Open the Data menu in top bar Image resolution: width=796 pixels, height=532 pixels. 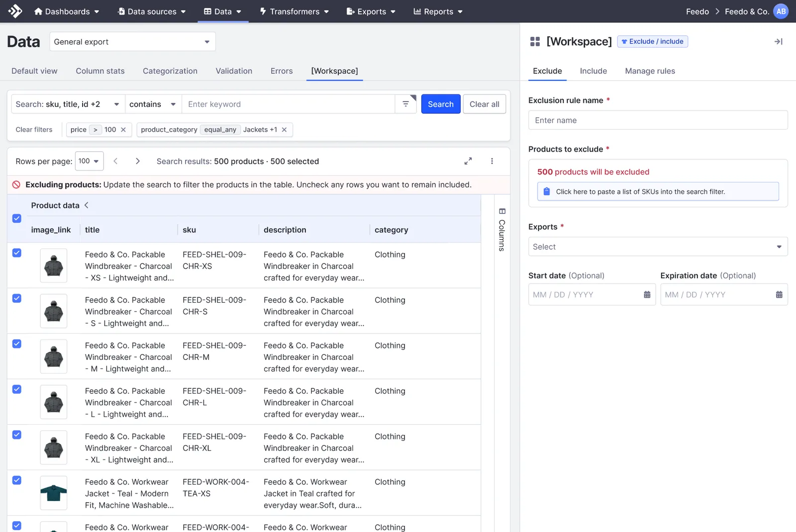click(x=222, y=11)
